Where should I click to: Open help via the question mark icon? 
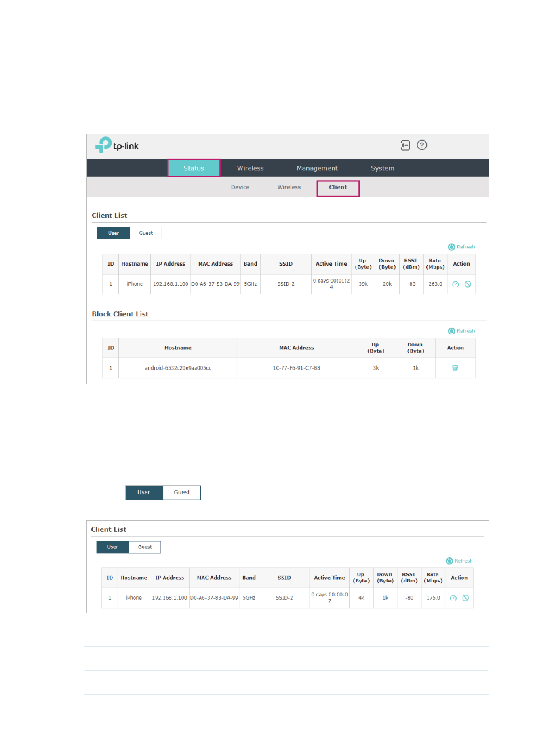pos(422,145)
